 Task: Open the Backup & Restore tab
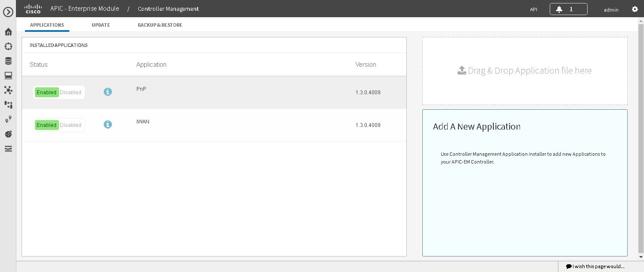point(160,25)
